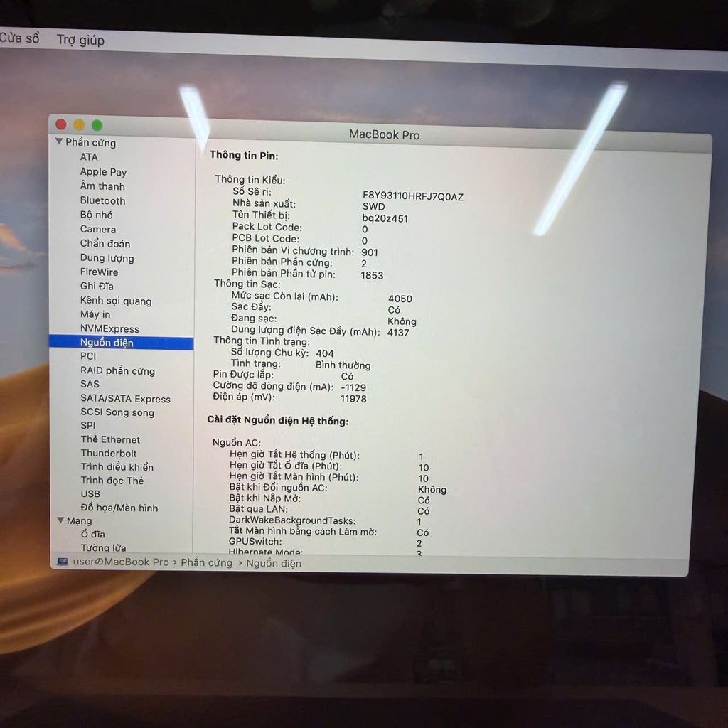Screen dimensions: 728x728
Task: Select Ổ đĩa under Mạng
Action: point(93,534)
